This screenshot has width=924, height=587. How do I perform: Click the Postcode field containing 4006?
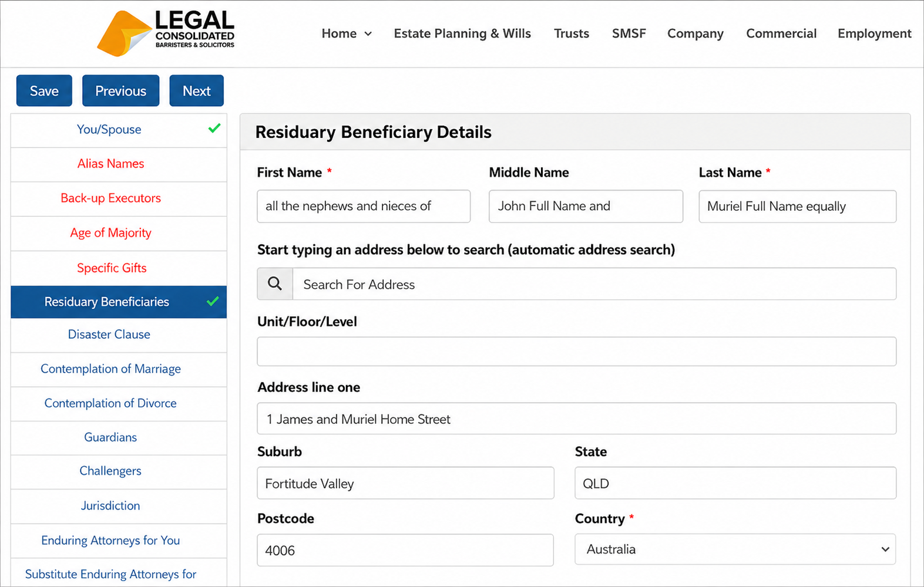(x=405, y=550)
